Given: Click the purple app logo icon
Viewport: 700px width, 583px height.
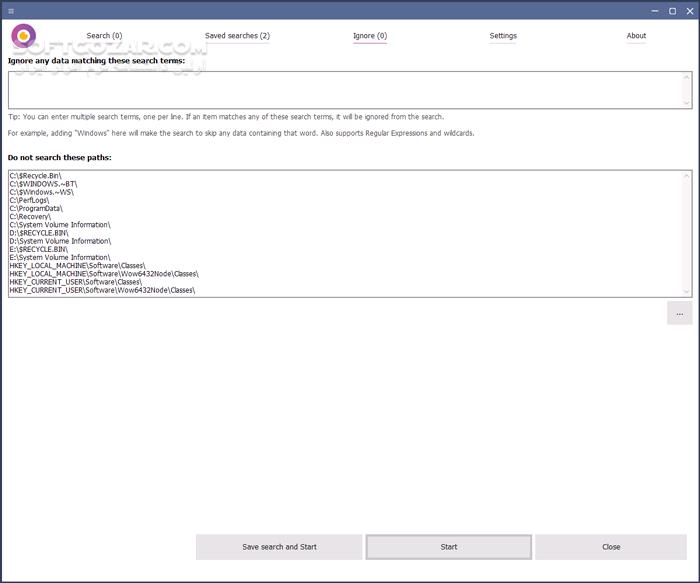Looking at the screenshot, I should pyautogui.click(x=23, y=37).
